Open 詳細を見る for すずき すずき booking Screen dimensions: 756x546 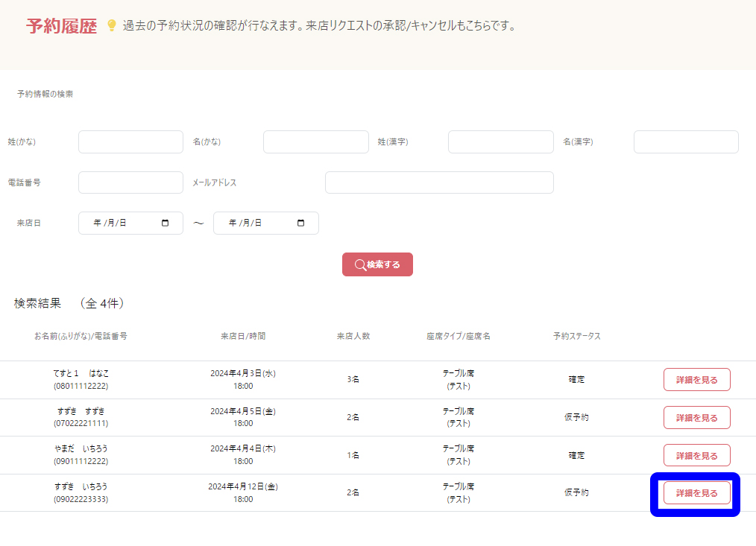click(x=696, y=418)
